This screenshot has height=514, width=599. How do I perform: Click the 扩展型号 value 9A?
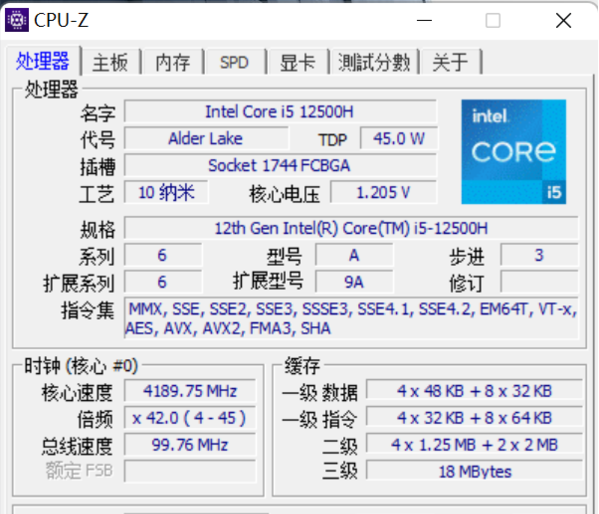354,282
